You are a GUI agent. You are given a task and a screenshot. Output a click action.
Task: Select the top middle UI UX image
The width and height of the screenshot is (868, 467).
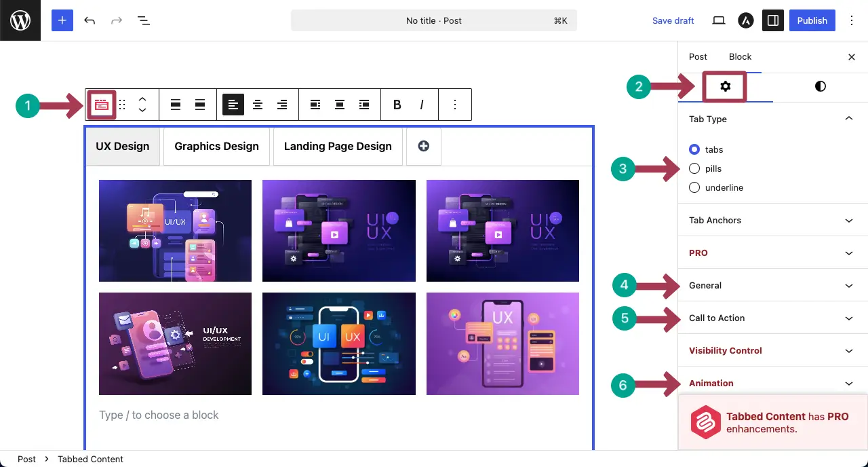click(339, 231)
